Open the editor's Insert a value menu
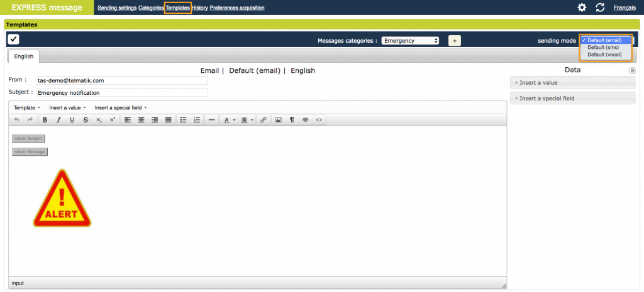Image resolution: width=644 pixels, height=292 pixels. [68, 108]
